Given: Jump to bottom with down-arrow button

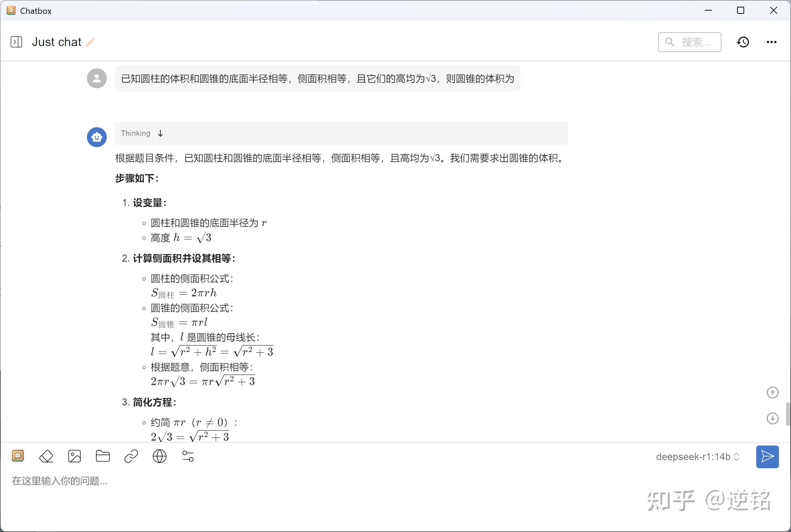Looking at the screenshot, I should pyautogui.click(x=773, y=418).
